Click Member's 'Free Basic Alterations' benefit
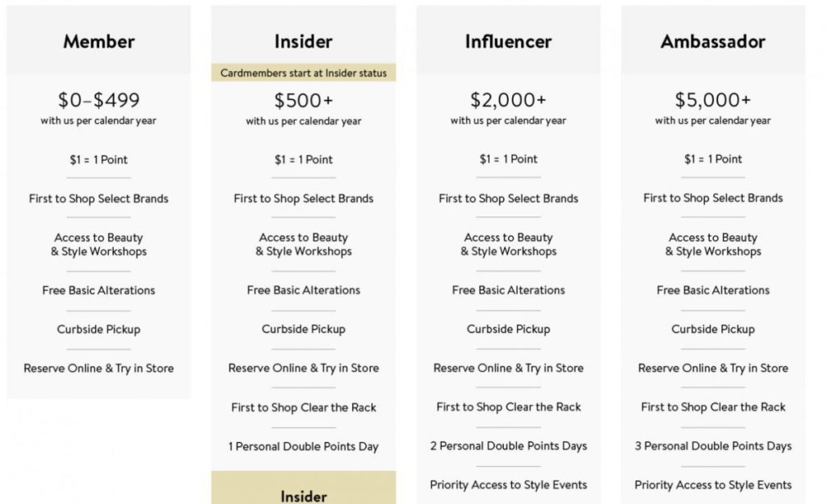 [x=99, y=291]
